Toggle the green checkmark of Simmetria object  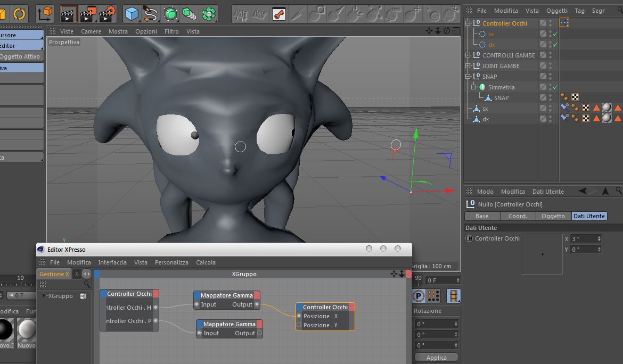[555, 87]
